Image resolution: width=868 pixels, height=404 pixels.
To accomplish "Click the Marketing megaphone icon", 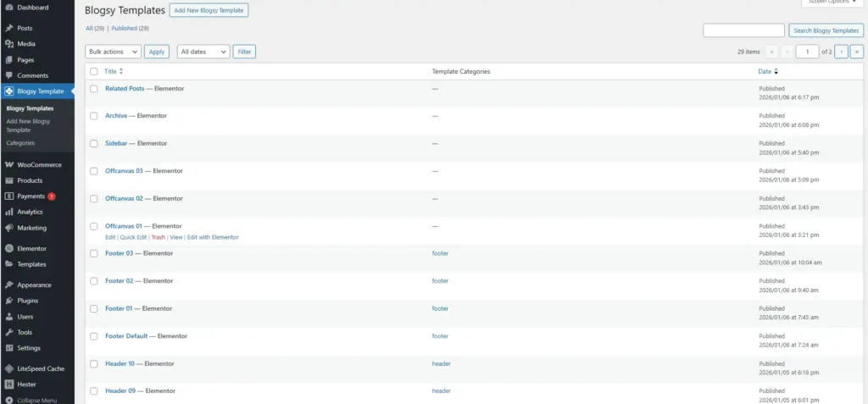I will click(8, 228).
